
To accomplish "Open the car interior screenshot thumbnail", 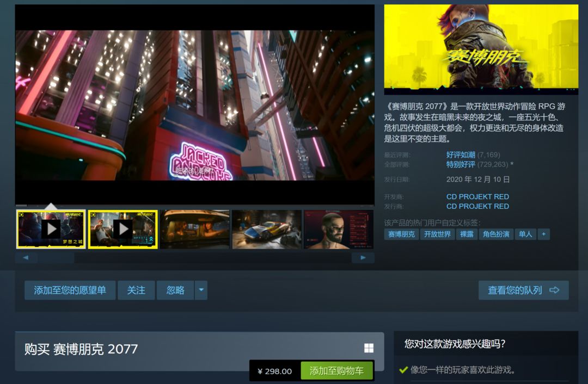I will click(194, 229).
